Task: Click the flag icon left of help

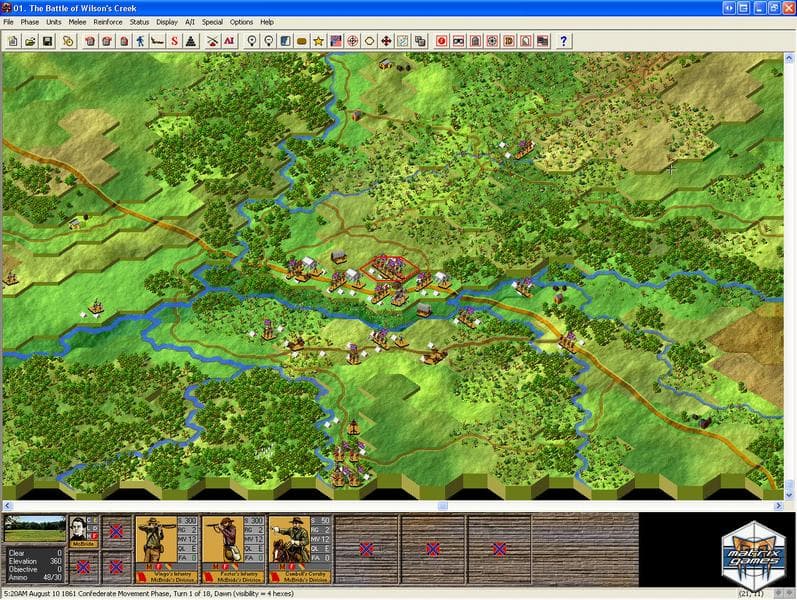Action: (542, 41)
